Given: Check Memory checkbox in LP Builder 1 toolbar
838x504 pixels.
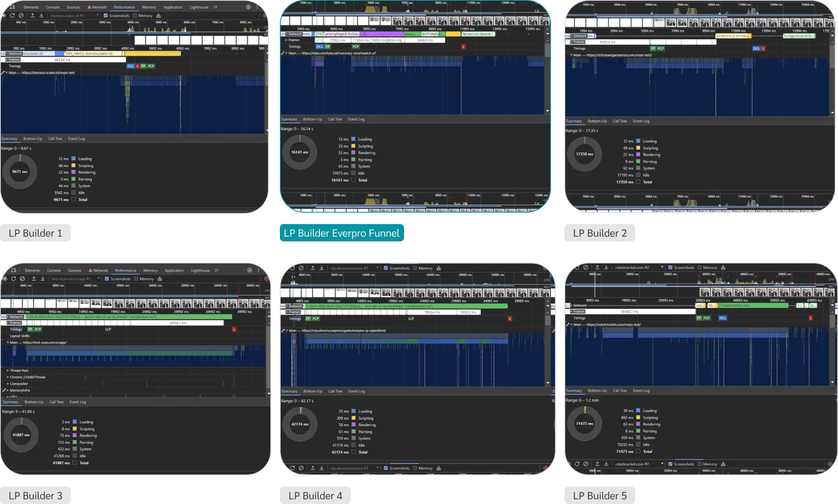Looking at the screenshot, I should (x=135, y=16).
